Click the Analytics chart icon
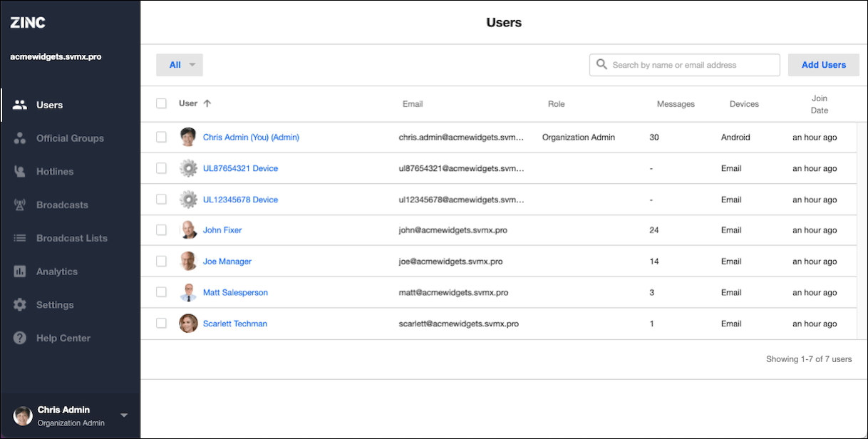Viewport: 868px width, 439px height. point(20,272)
